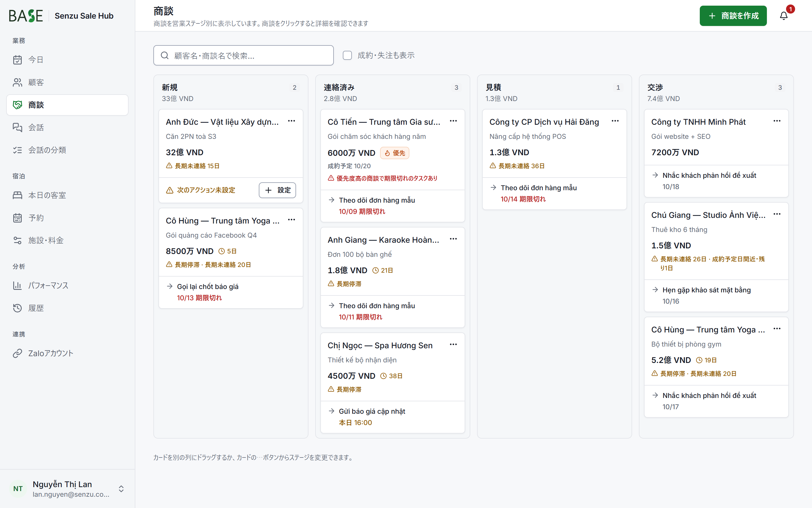The width and height of the screenshot is (812, 508).
Task: Expand the Nguyễn Thị Lan account switcher
Action: tap(121, 489)
